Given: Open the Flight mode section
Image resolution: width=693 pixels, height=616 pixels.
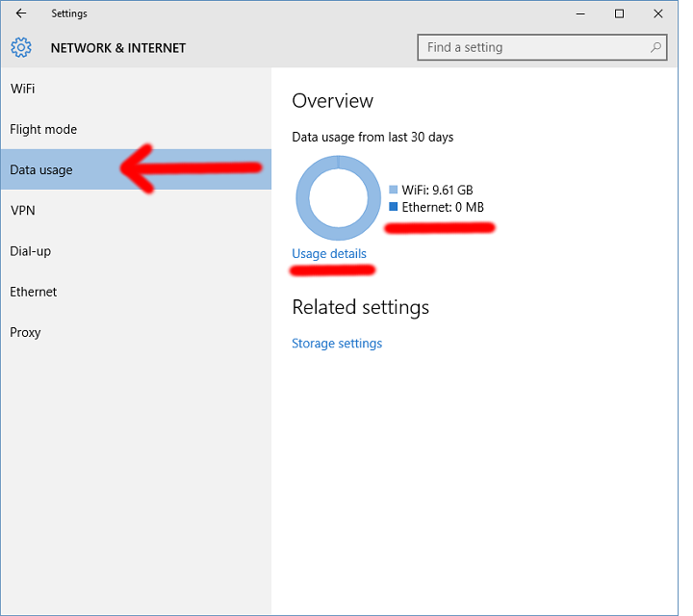Looking at the screenshot, I should pos(136,129).
